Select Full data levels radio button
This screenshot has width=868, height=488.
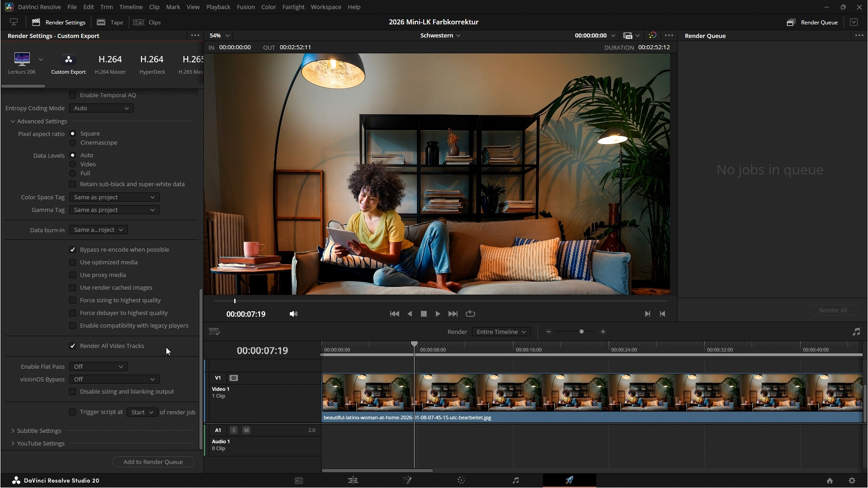[x=72, y=173]
